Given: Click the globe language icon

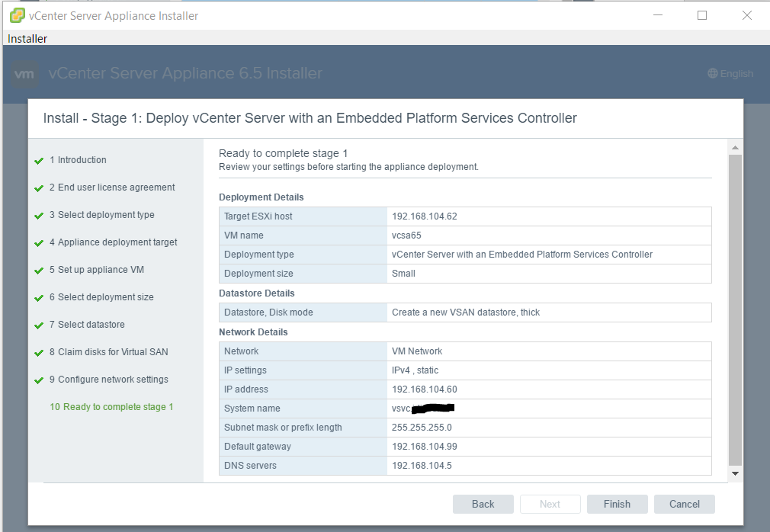Looking at the screenshot, I should (713, 74).
